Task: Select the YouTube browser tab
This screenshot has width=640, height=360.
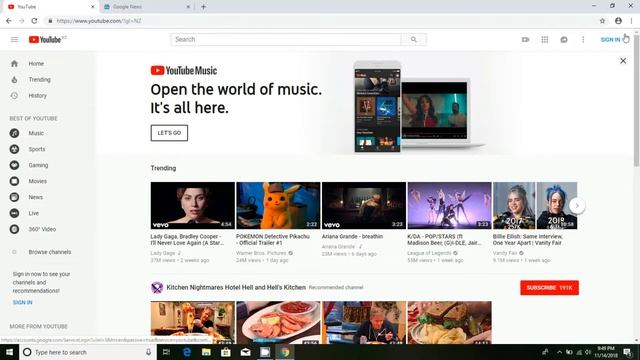Action: 51,7
